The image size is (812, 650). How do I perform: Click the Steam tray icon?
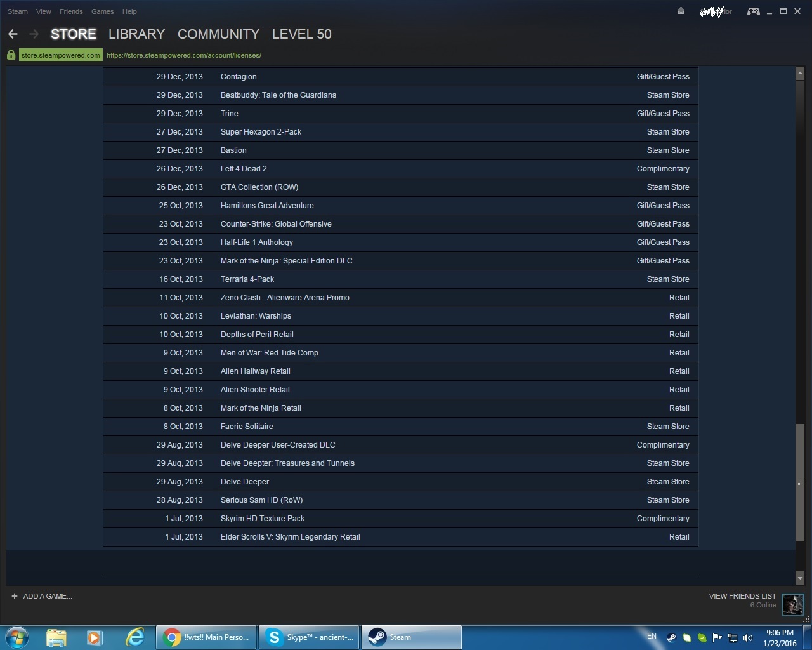point(671,638)
